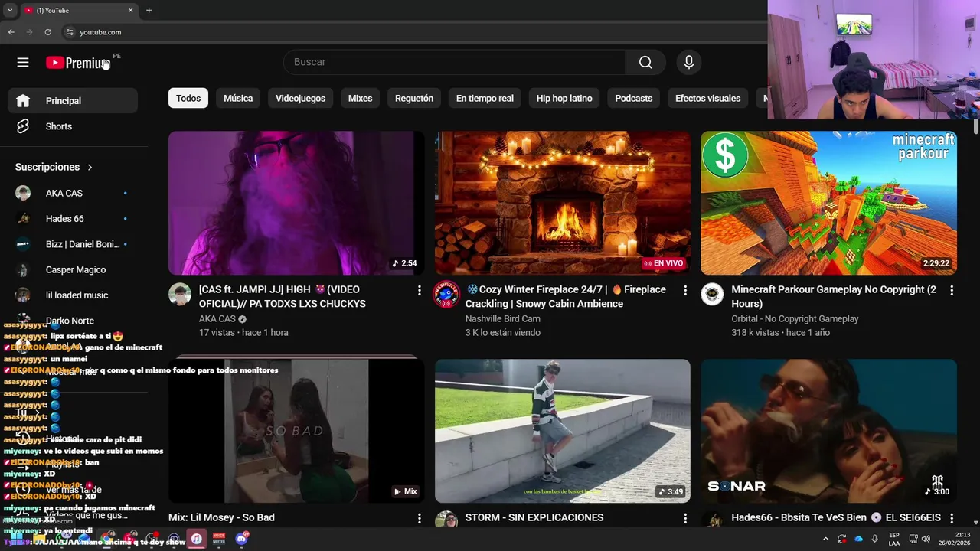The height and width of the screenshot is (551, 980).
Task: Expand the Suscripciones section arrow
Action: click(x=90, y=167)
